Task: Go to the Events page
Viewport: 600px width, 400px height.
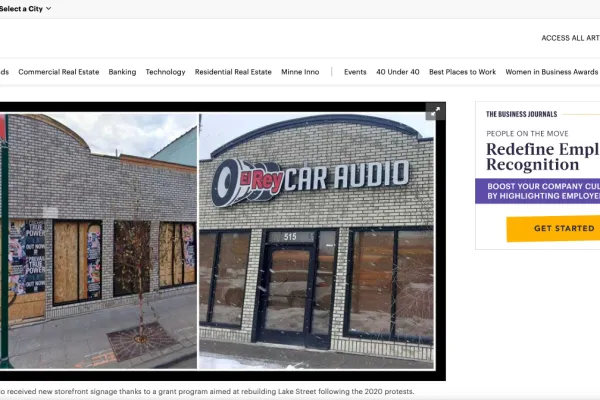Action: (355, 72)
